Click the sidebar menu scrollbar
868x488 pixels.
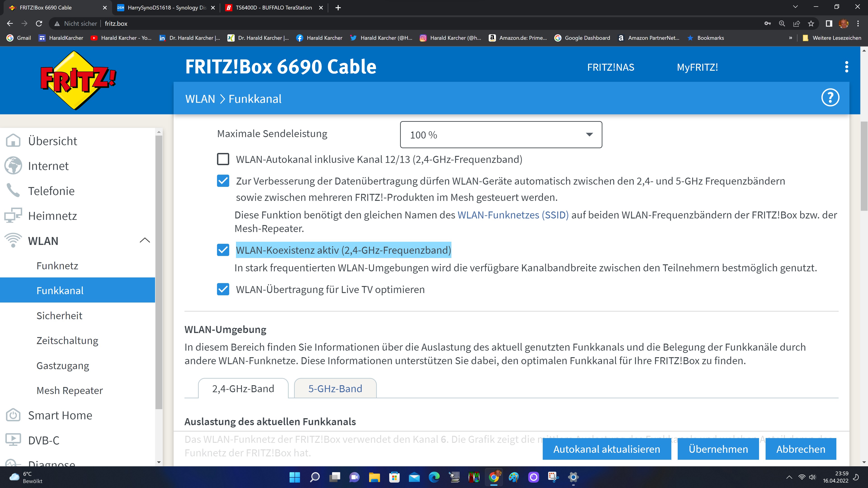[159, 270]
